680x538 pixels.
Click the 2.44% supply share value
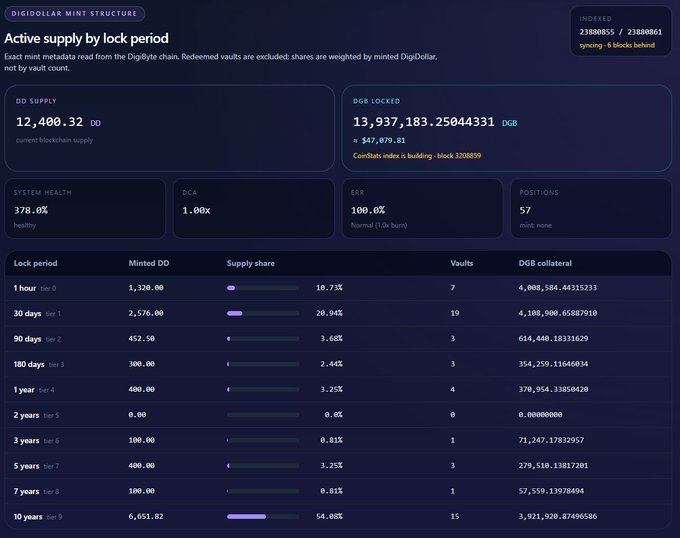coord(331,364)
